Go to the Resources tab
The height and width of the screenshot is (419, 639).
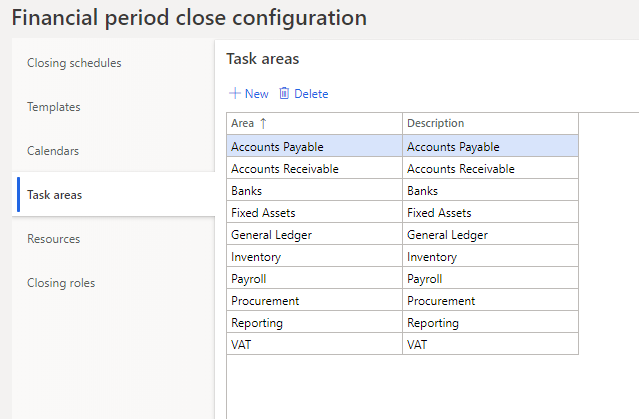(x=54, y=239)
